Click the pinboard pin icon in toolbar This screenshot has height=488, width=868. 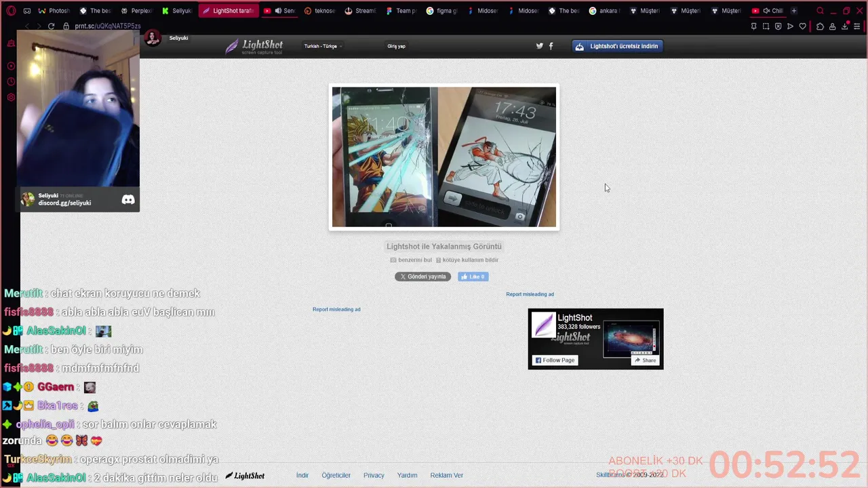click(753, 26)
